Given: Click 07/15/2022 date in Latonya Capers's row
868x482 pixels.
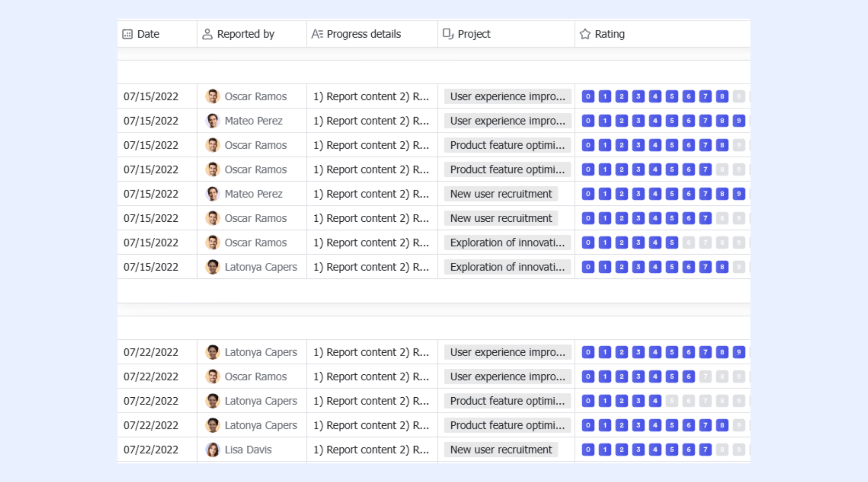Looking at the screenshot, I should click(151, 267).
